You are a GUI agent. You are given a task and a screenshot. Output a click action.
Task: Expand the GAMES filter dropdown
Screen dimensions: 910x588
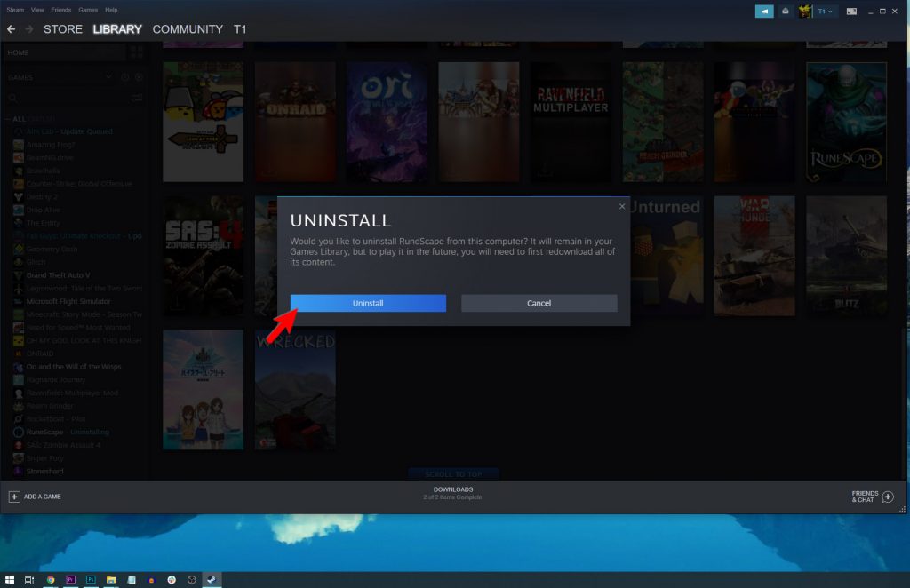108,77
